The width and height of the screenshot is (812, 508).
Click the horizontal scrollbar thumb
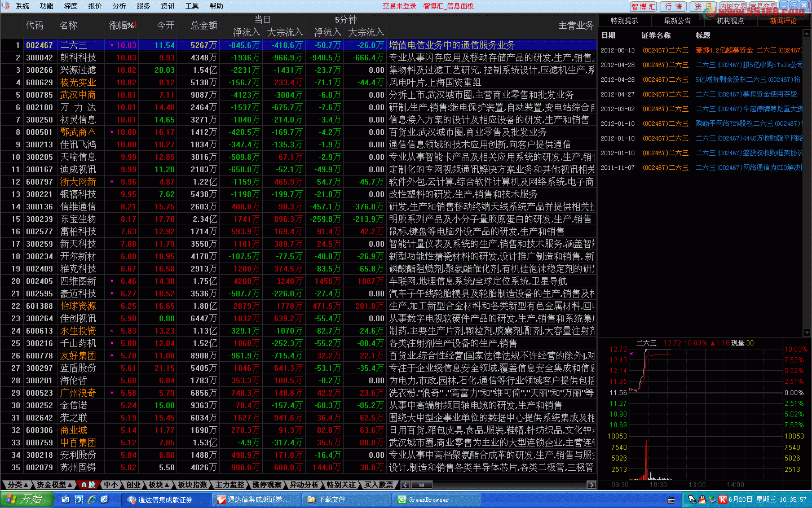pos(421,485)
